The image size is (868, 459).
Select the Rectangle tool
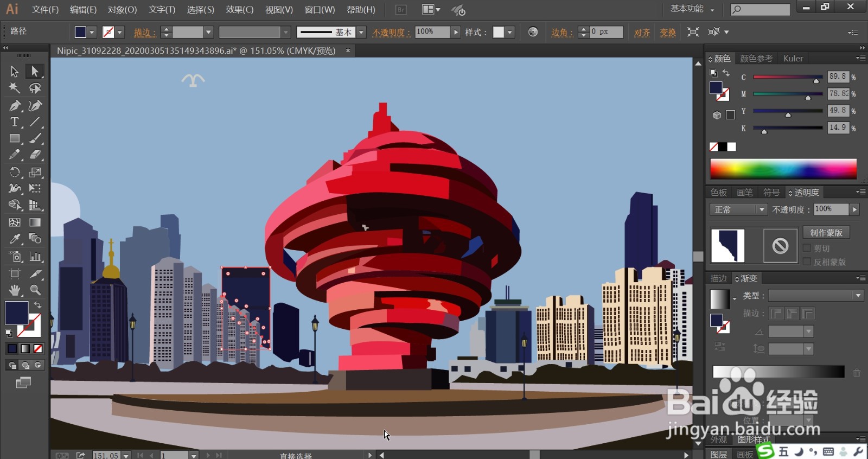pos(15,138)
